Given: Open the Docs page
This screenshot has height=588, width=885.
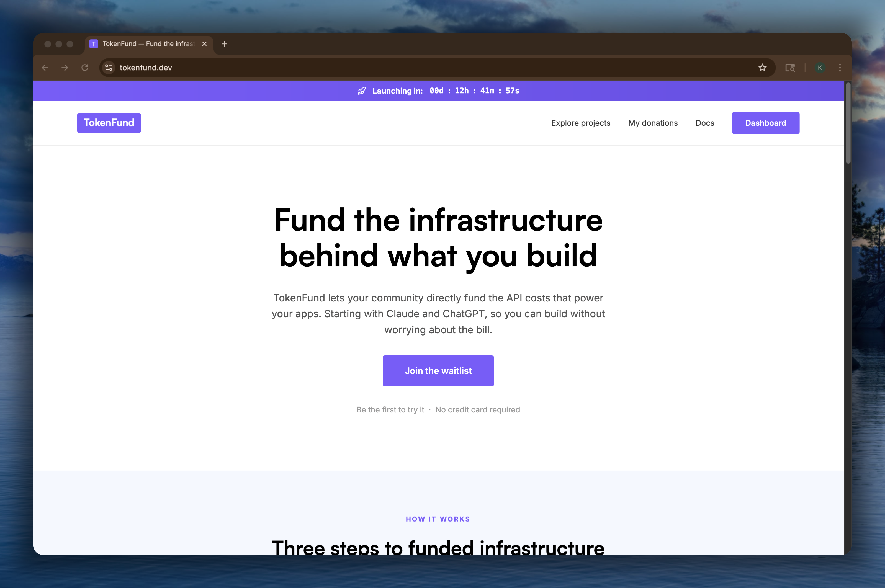Looking at the screenshot, I should [x=705, y=123].
